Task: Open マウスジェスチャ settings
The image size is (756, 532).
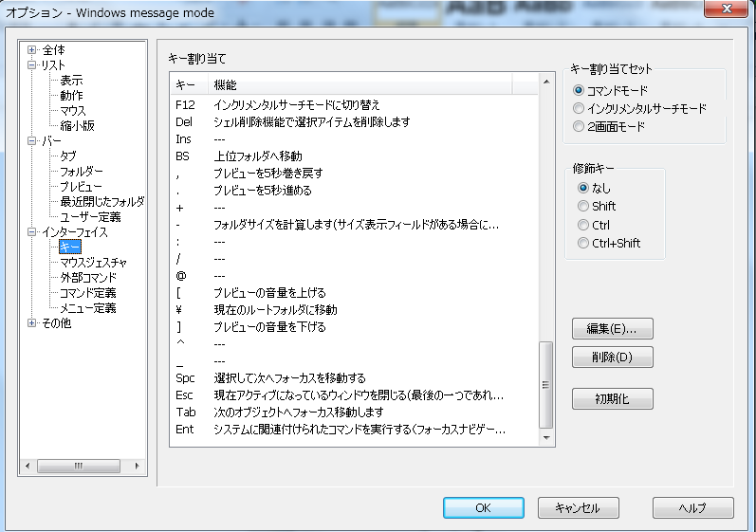Action: pyautogui.click(x=93, y=263)
